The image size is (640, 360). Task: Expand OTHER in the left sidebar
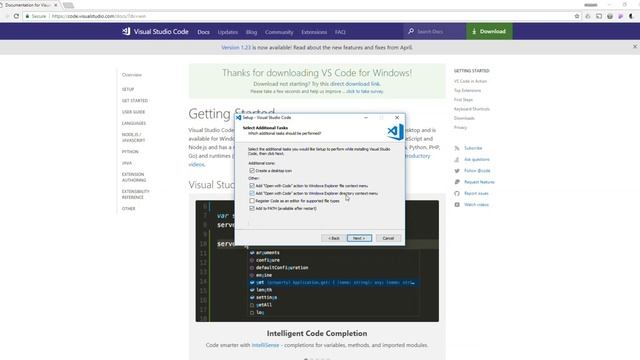click(x=128, y=209)
